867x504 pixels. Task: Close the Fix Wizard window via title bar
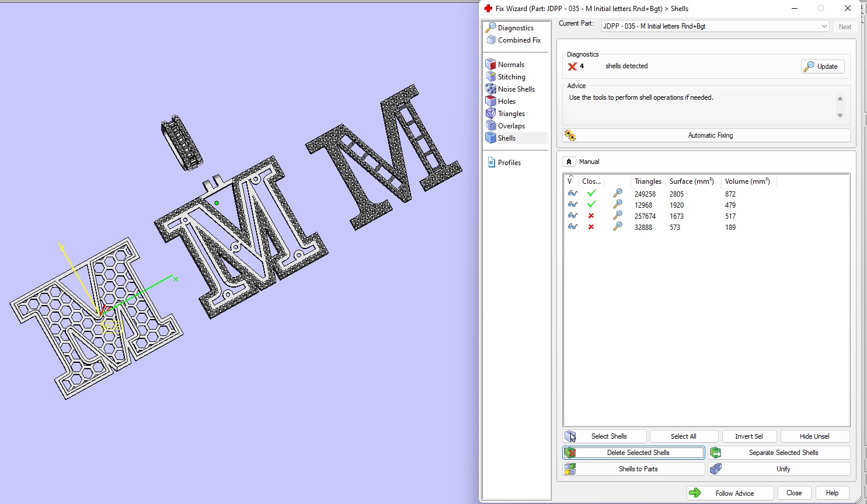(x=848, y=9)
